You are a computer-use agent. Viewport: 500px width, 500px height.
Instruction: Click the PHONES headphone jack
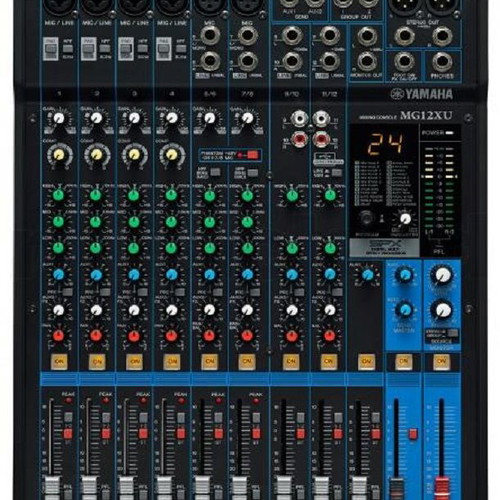(x=442, y=62)
